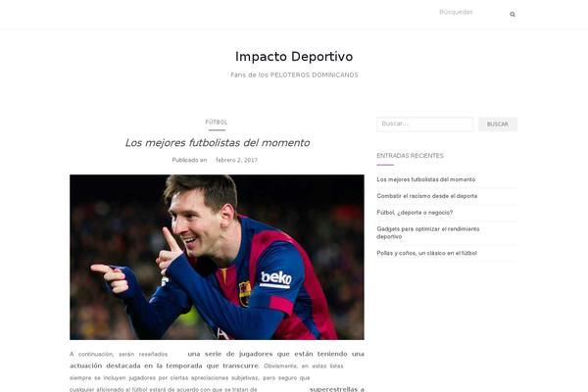588x392 pixels.
Task: Select the ENTRADAS RECIENTES heading
Action: 410,156
